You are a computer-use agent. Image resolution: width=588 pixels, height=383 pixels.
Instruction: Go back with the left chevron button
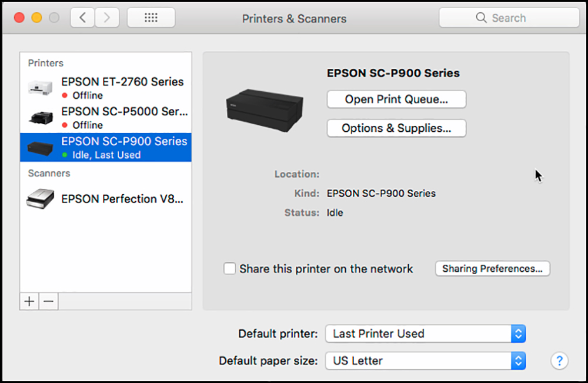[83, 18]
